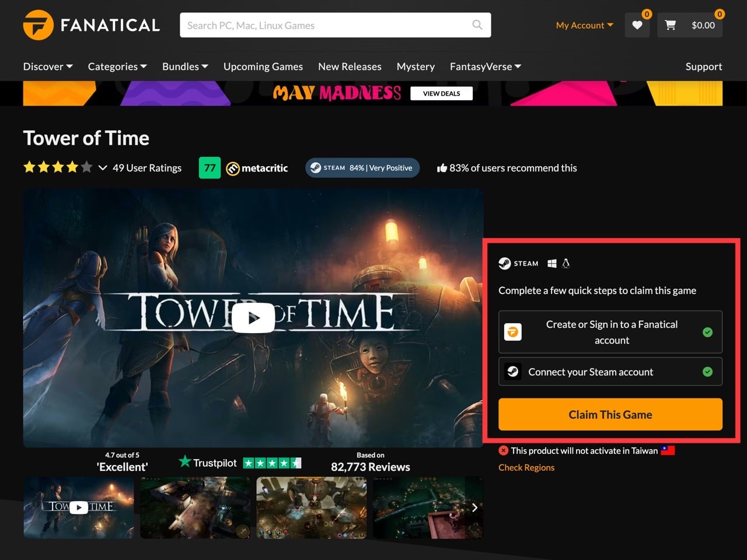Select the second screenshot thumbnail

[x=196, y=508]
